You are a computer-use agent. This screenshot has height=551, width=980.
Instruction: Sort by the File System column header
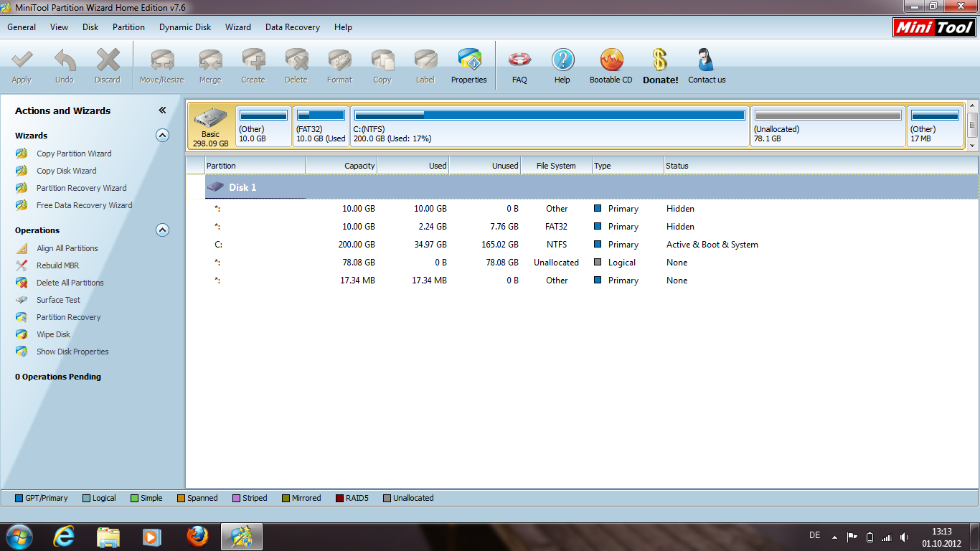point(557,166)
